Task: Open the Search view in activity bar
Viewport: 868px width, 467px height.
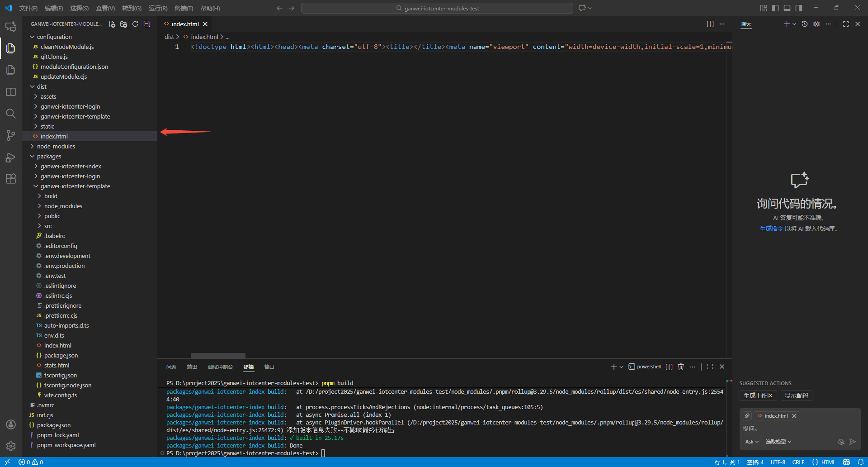Action: coord(11,114)
